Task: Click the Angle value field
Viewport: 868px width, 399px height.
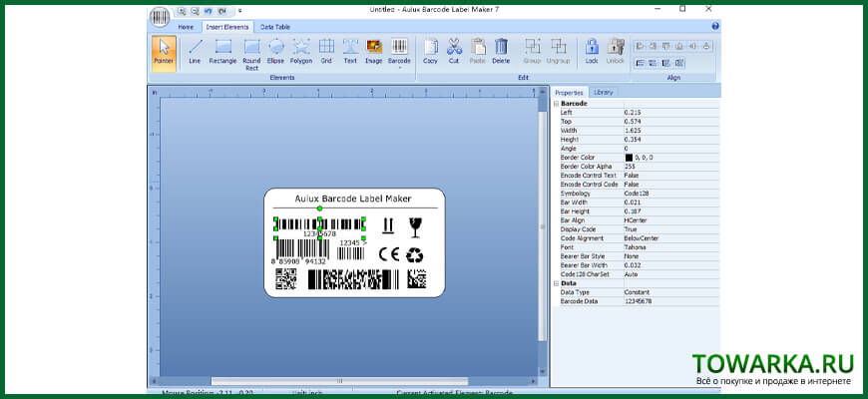Action: pyautogui.click(x=670, y=149)
